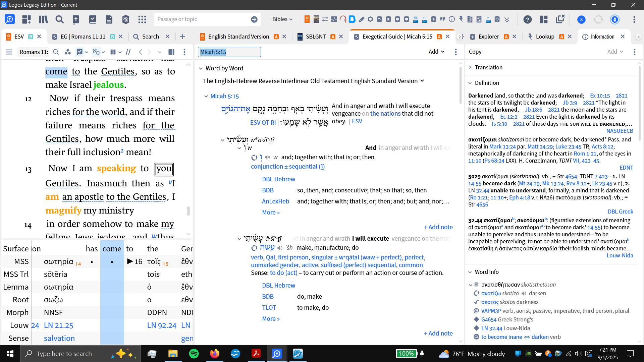Open the Louw-Nida source link
Image resolution: width=644 pixels, height=362 pixels.
click(x=620, y=255)
